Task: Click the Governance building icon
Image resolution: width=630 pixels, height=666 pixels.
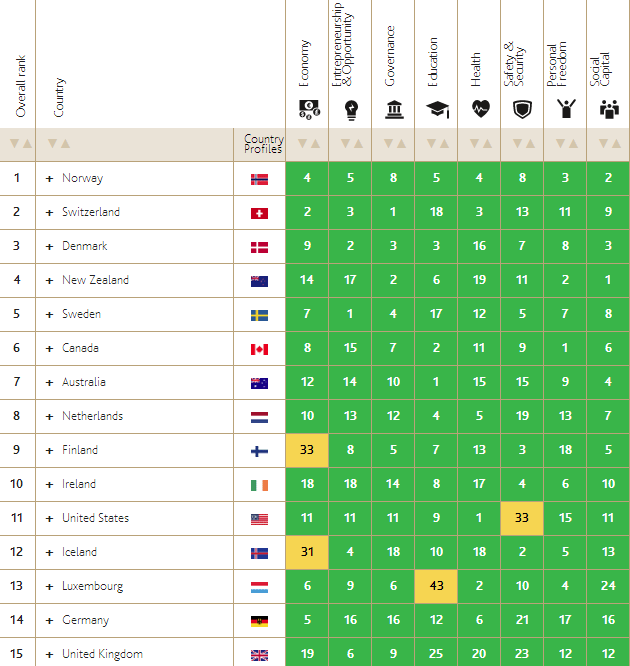Action: point(393,110)
